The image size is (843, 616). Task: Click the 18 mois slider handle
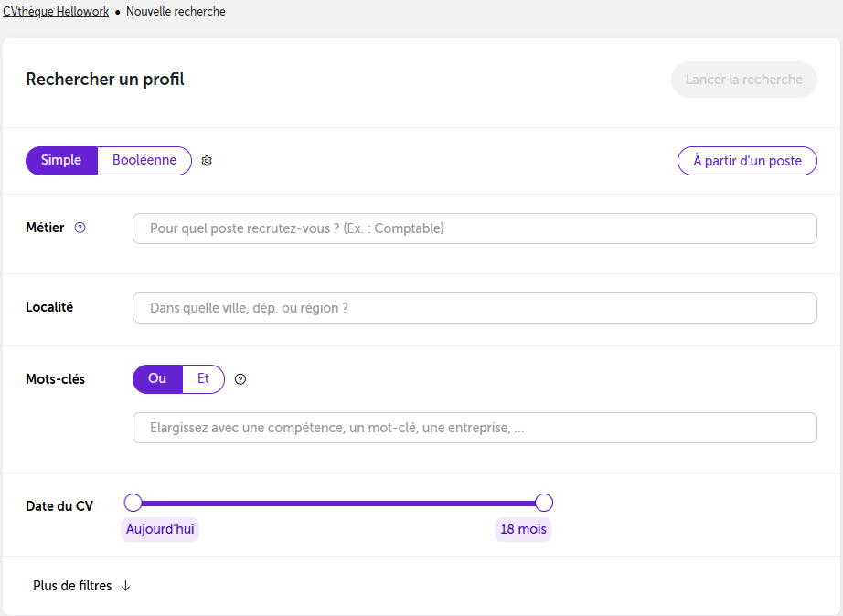(544, 503)
